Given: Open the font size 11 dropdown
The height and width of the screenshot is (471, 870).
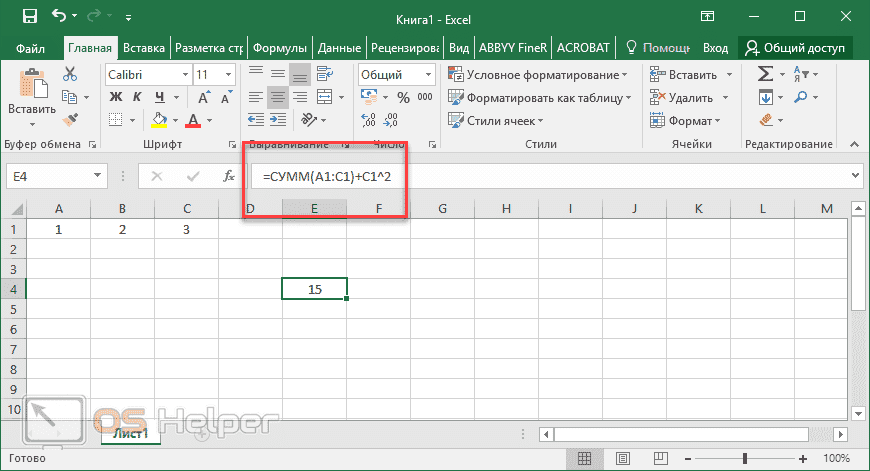Looking at the screenshot, I should pyautogui.click(x=228, y=74).
